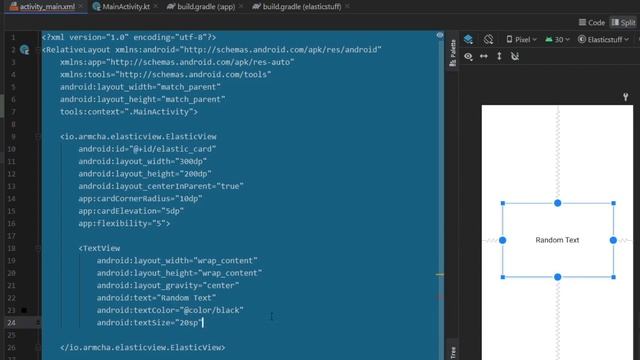
Task: Close the build.gradle (elasticstuff) tab
Action: point(347,7)
